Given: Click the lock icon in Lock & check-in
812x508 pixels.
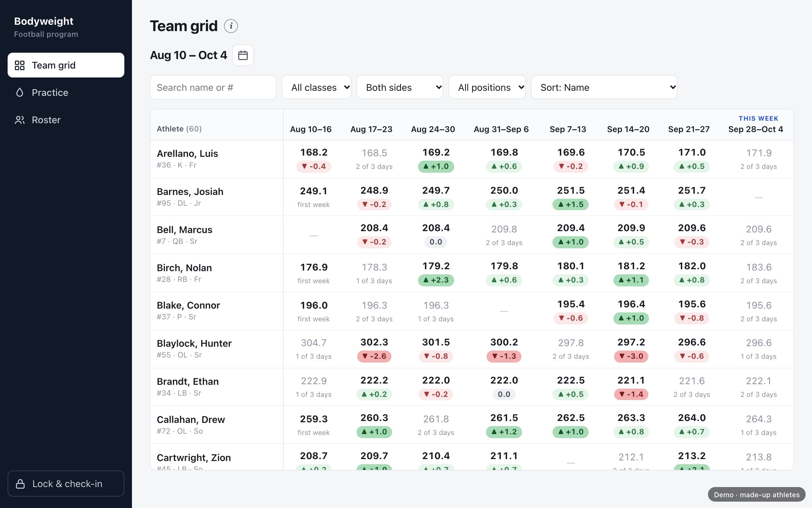Looking at the screenshot, I should [21, 484].
